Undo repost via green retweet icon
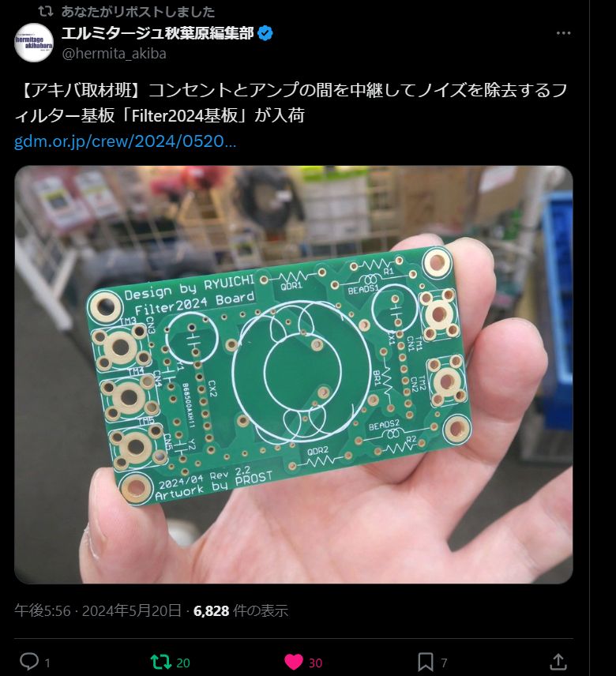 160,662
